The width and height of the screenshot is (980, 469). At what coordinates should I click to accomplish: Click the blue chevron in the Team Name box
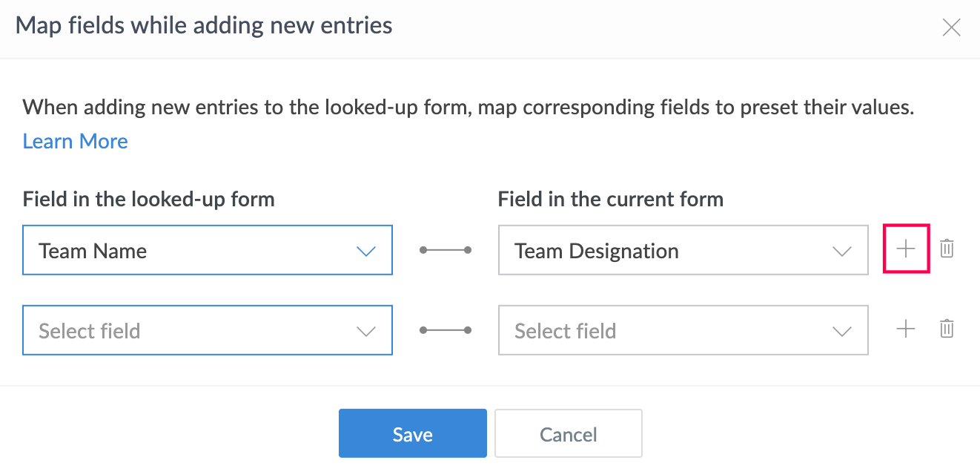tap(366, 252)
